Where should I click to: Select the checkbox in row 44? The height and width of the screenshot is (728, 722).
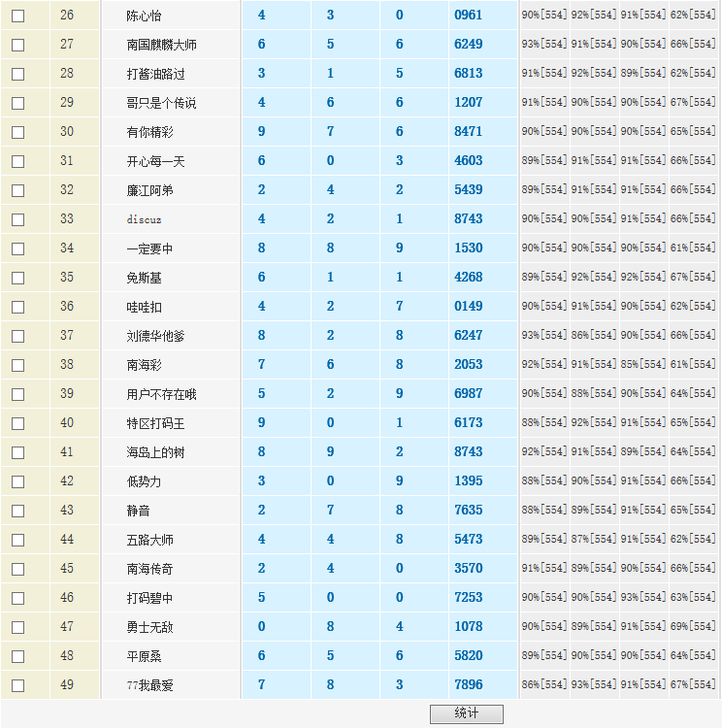pos(17,540)
